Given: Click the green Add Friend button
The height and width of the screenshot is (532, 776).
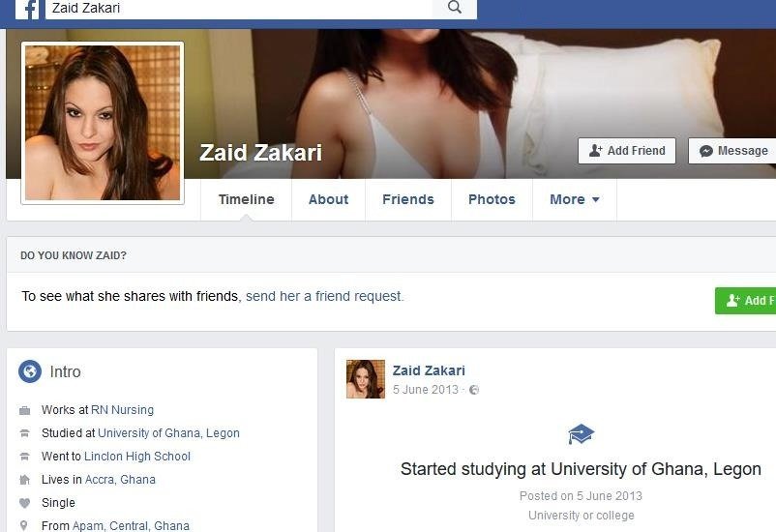Looking at the screenshot, I should click(745, 301).
